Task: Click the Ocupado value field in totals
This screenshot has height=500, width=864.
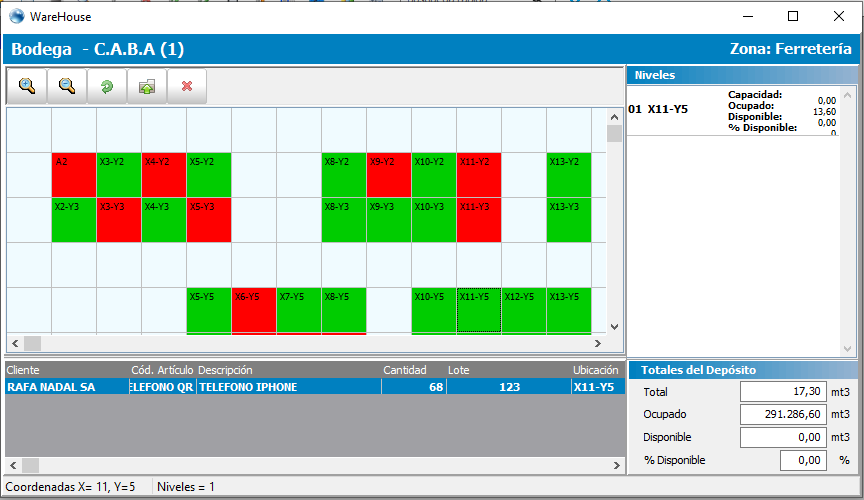Action: click(x=784, y=415)
